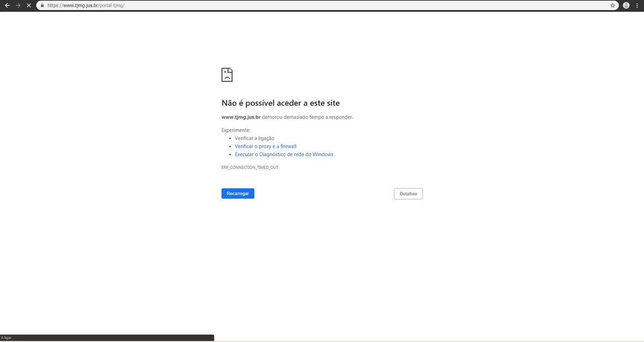This screenshot has width=644, height=342.
Task: Click the 'Experimente:' label
Action: 236,130
